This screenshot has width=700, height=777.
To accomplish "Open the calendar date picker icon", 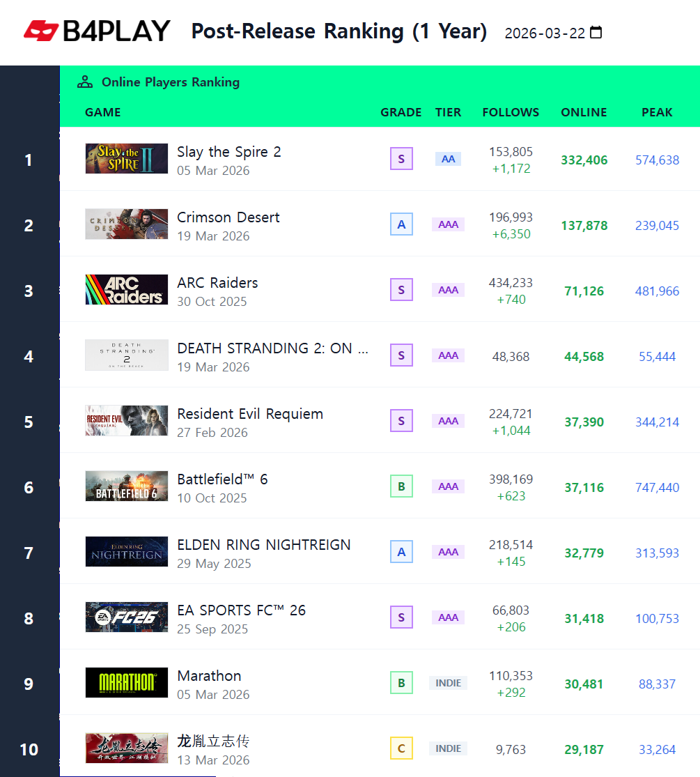I will click(596, 33).
